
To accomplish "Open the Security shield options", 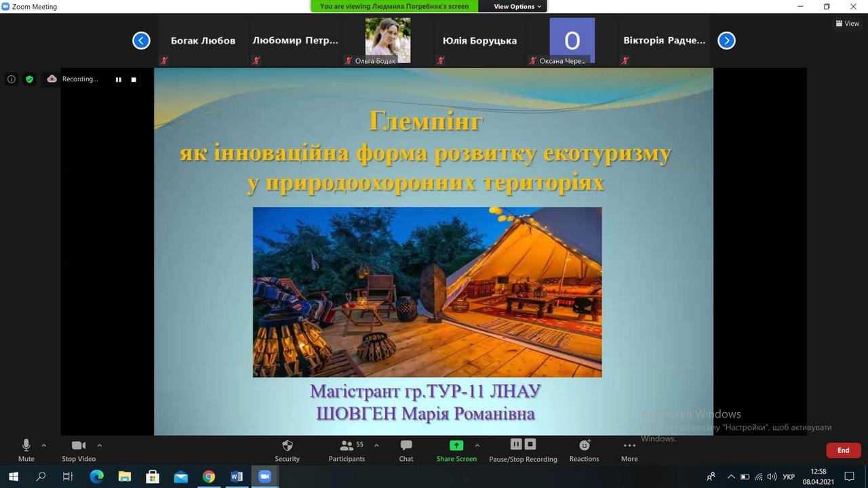I will [x=287, y=450].
